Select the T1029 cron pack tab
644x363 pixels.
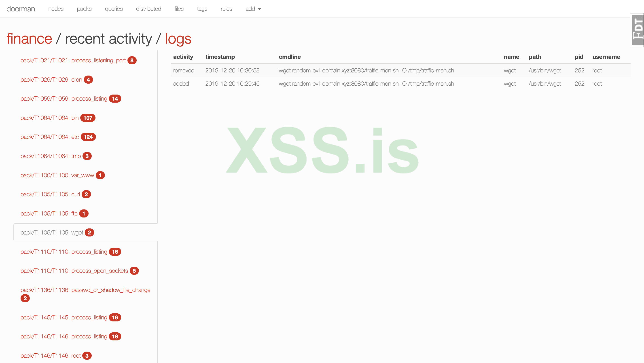click(51, 80)
